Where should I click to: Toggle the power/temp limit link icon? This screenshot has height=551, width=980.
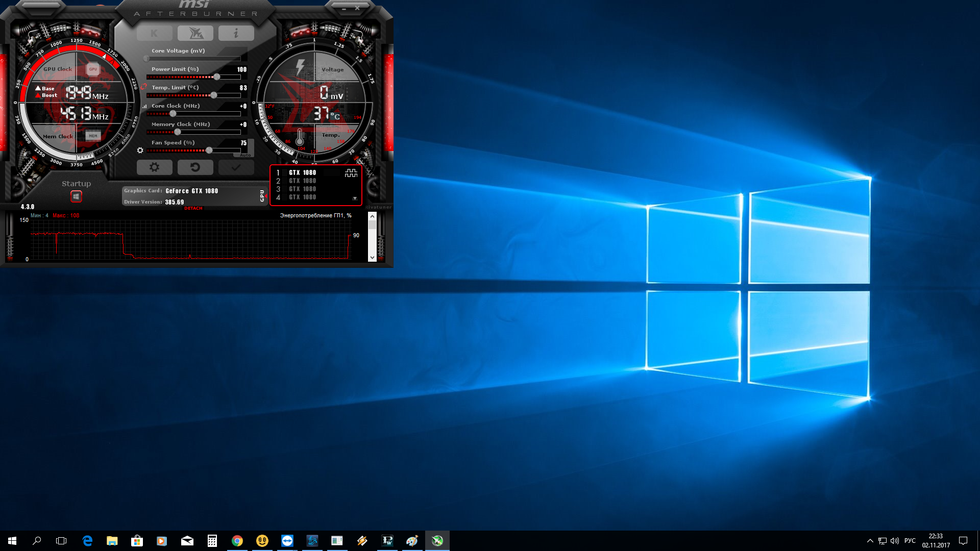tap(143, 87)
